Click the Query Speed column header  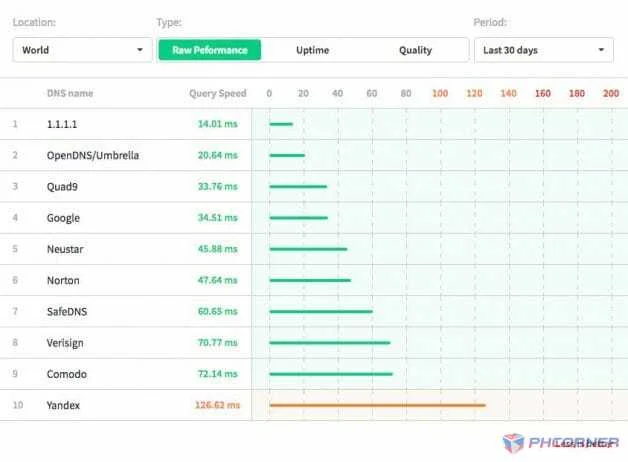(x=217, y=93)
